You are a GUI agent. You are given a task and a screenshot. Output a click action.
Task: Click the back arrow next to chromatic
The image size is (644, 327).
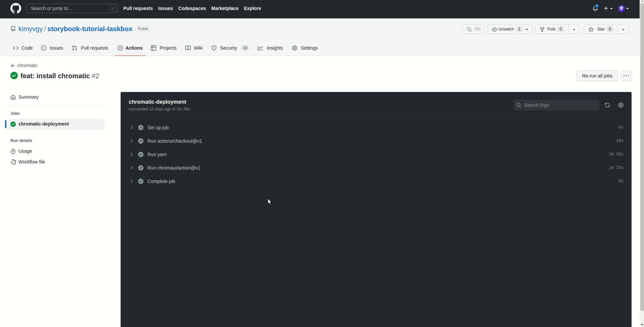click(x=13, y=66)
